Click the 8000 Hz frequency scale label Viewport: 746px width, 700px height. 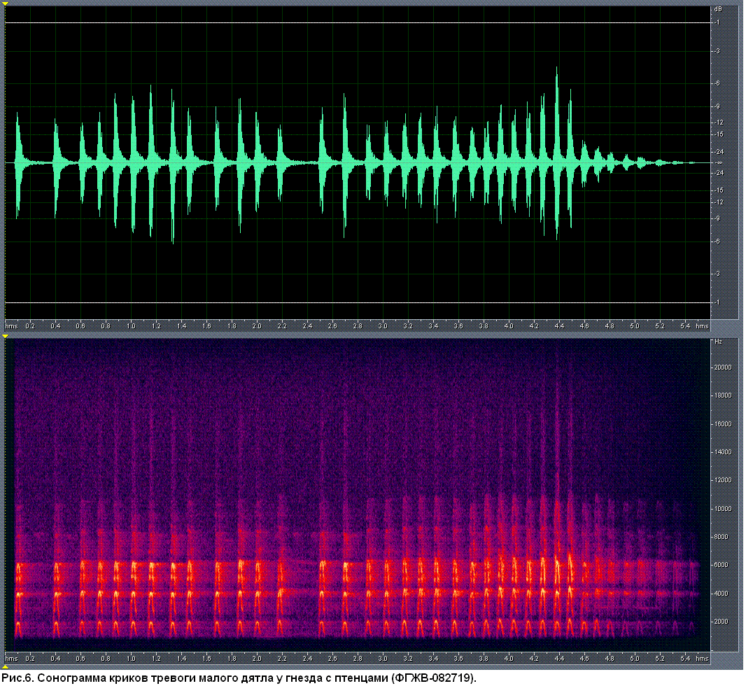[x=722, y=537]
